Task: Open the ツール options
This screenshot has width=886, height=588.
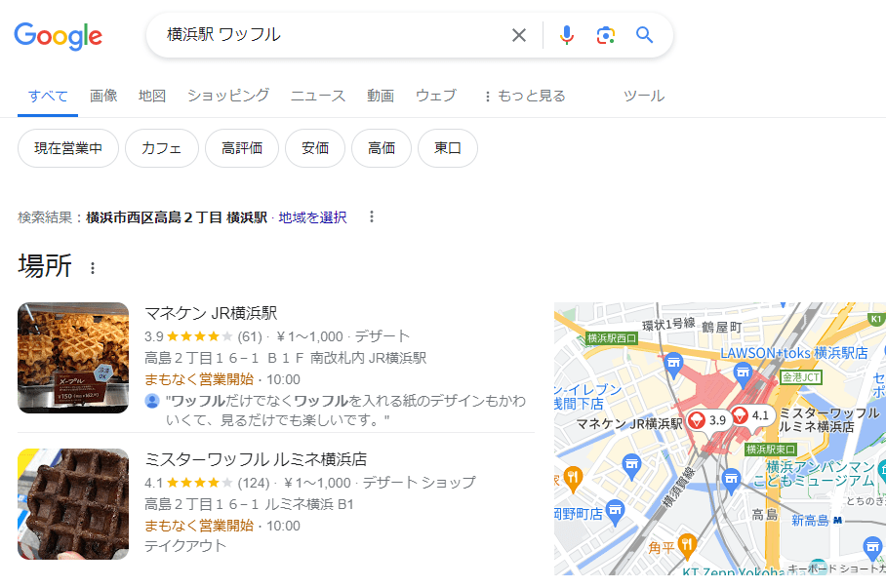Action: point(644,96)
